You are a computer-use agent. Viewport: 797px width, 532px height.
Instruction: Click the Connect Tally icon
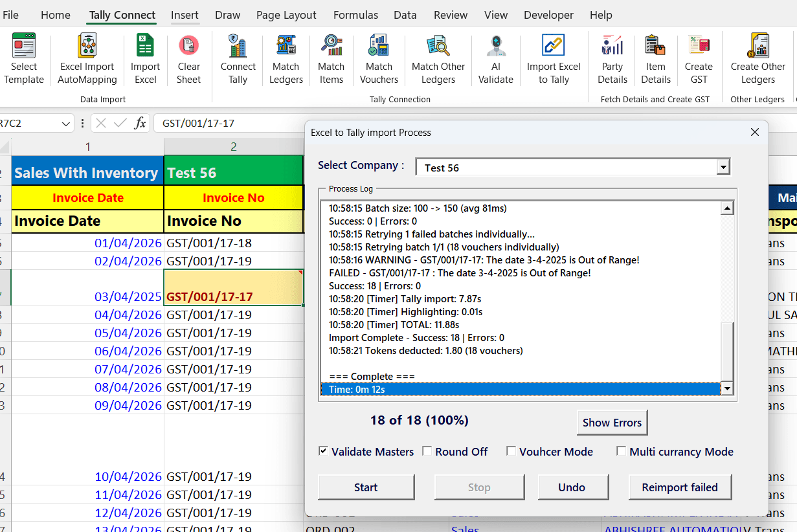[x=238, y=58]
